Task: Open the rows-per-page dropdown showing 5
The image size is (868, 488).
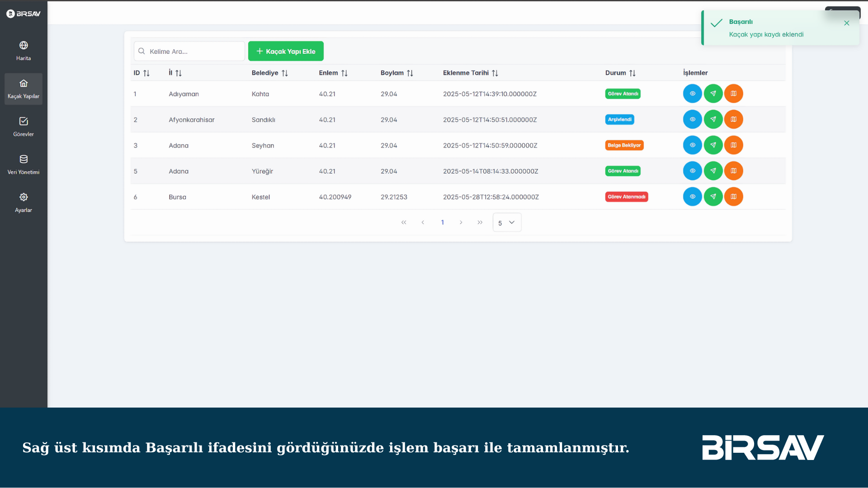Action: [x=507, y=222]
